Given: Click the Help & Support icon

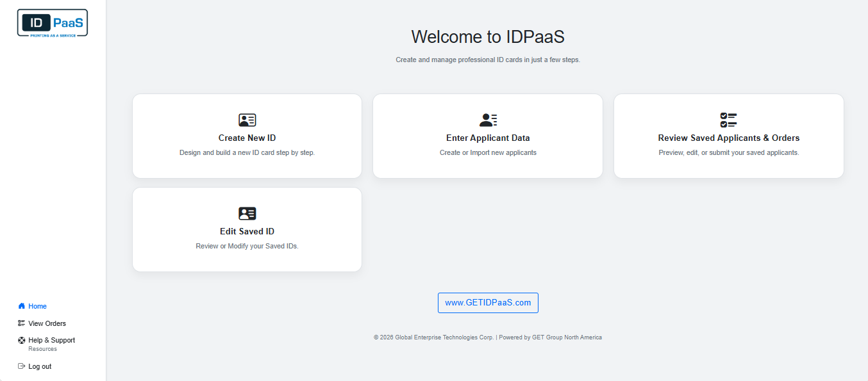Looking at the screenshot, I should tap(21, 340).
